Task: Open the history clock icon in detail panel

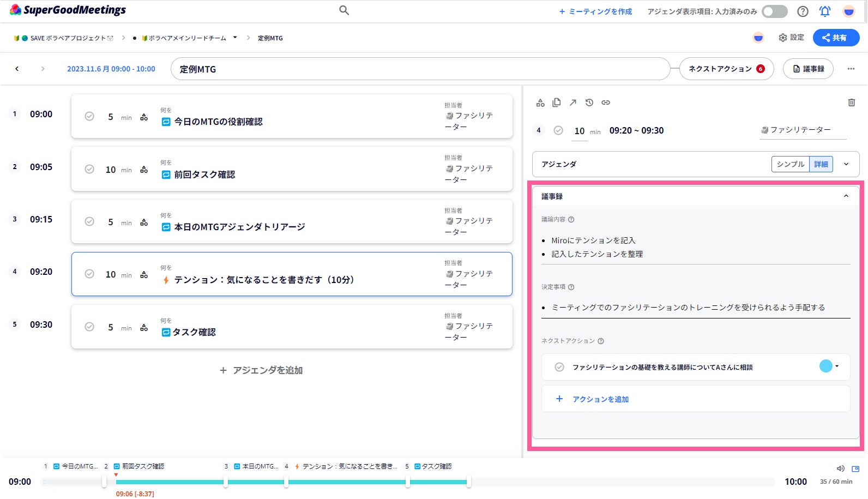Action: [589, 103]
